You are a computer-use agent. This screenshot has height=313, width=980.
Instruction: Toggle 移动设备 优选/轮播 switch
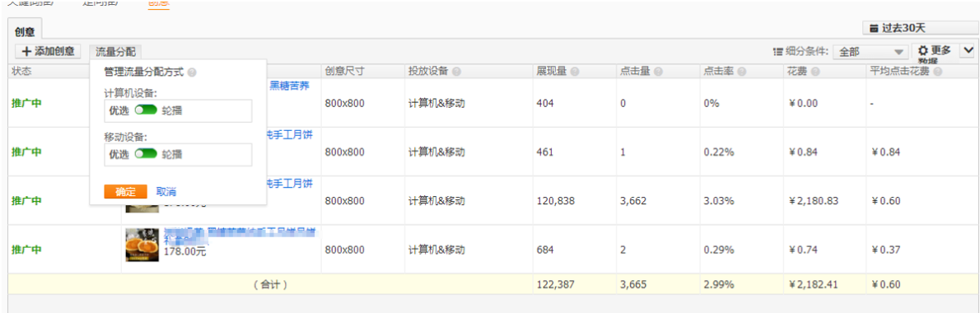coord(146,154)
